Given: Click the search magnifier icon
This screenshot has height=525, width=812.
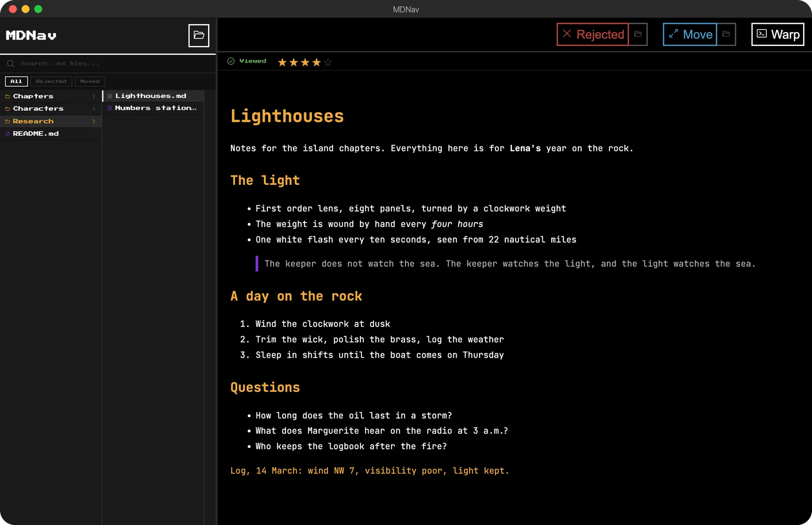Looking at the screenshot, I should click(11, 64).
